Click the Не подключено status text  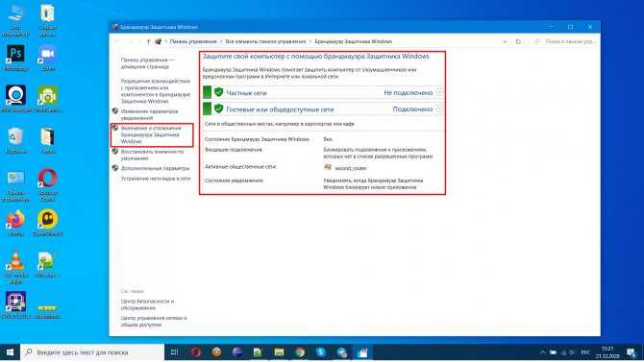click(x=409, y=93)
